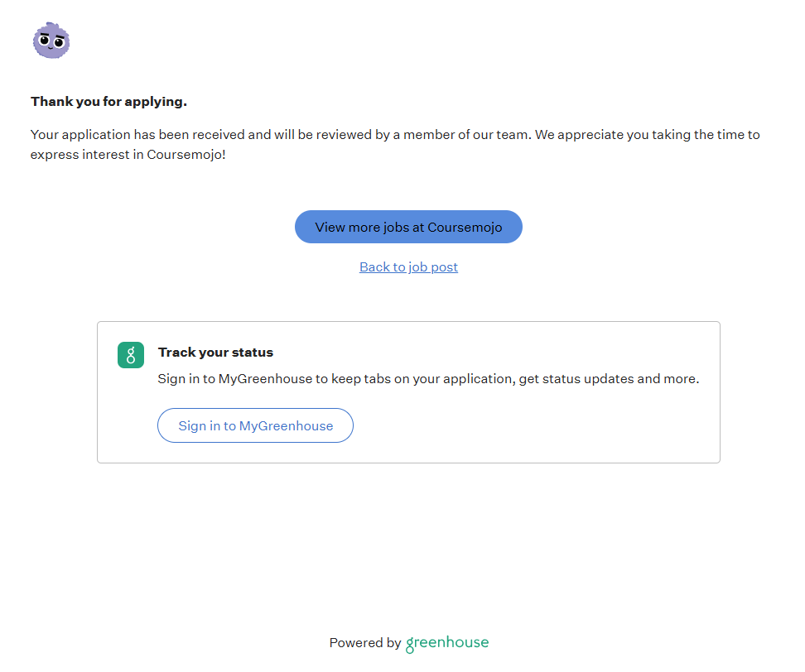This screenshot has height=672, width=805.
Task: Click the mascot's eyes in the logo
Action: (x=51, y=41)
